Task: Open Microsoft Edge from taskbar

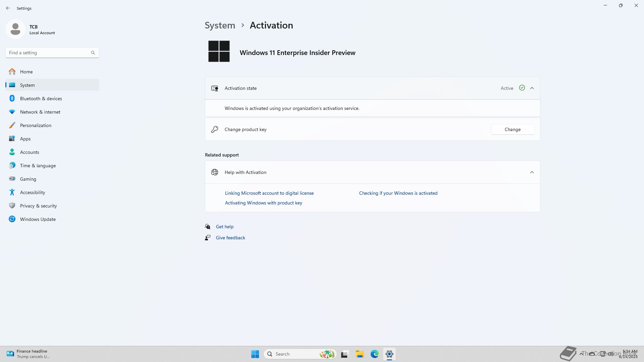Action: (374, 354)
